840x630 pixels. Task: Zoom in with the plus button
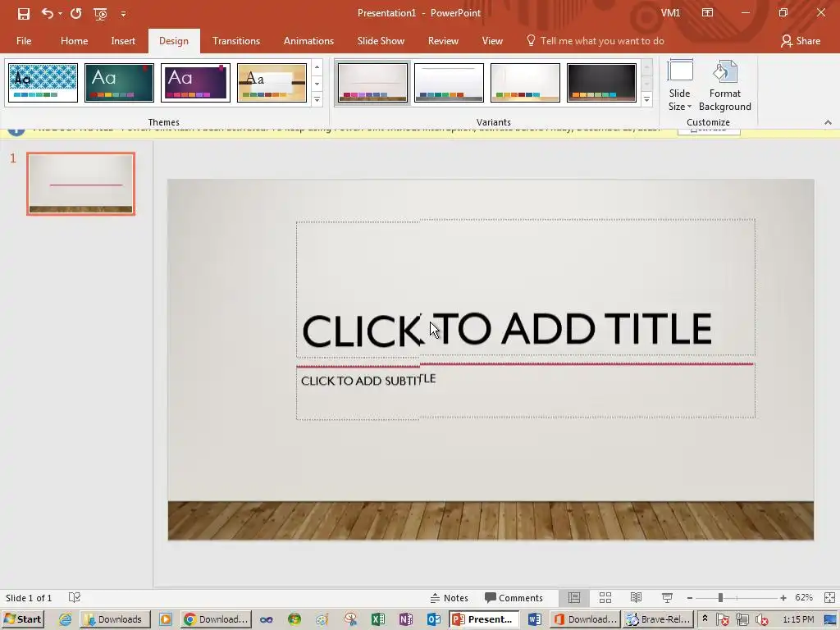(x=783, y=598)
